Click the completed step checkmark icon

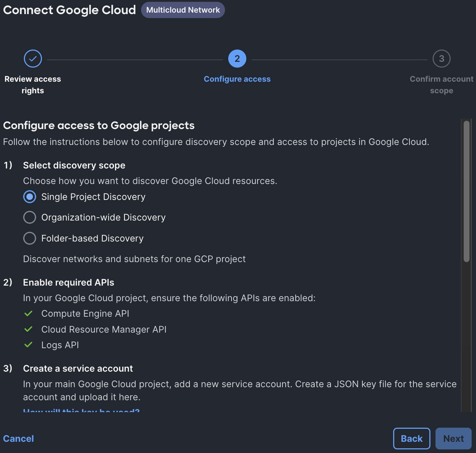33,59
